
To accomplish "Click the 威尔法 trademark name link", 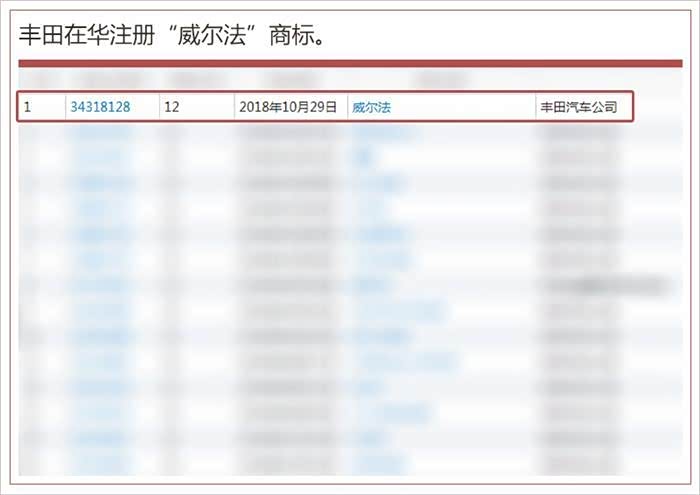I will [x=372, y=106].
